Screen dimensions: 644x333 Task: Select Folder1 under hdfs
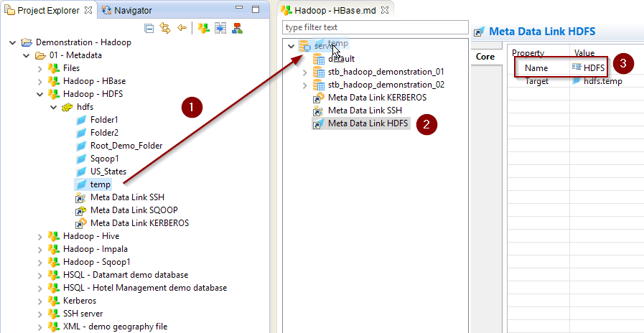click(104, 120)
